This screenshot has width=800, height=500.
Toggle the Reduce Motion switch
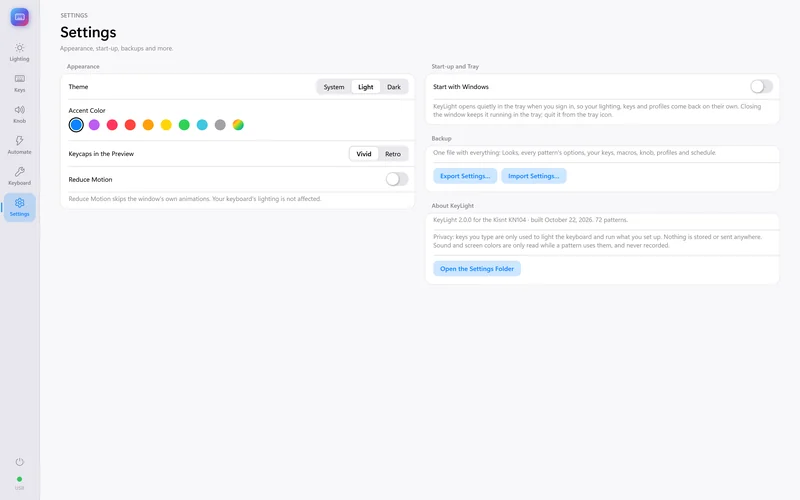[396, 179]
